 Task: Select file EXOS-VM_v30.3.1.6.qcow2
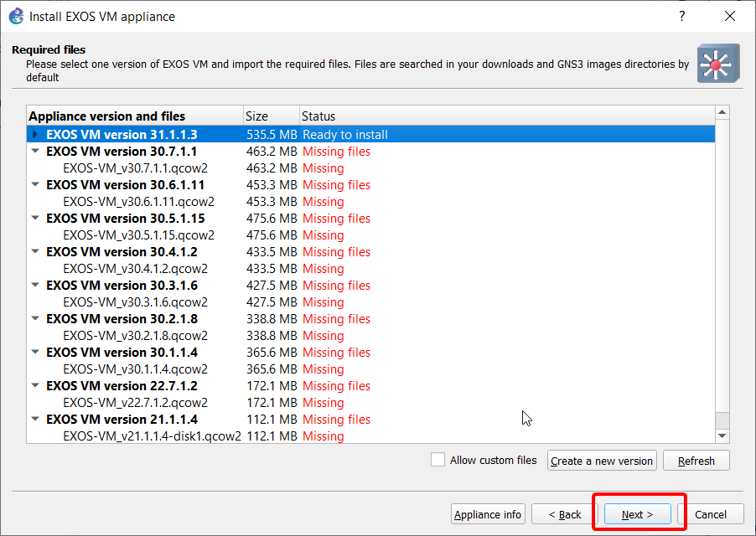coord(136,302)
